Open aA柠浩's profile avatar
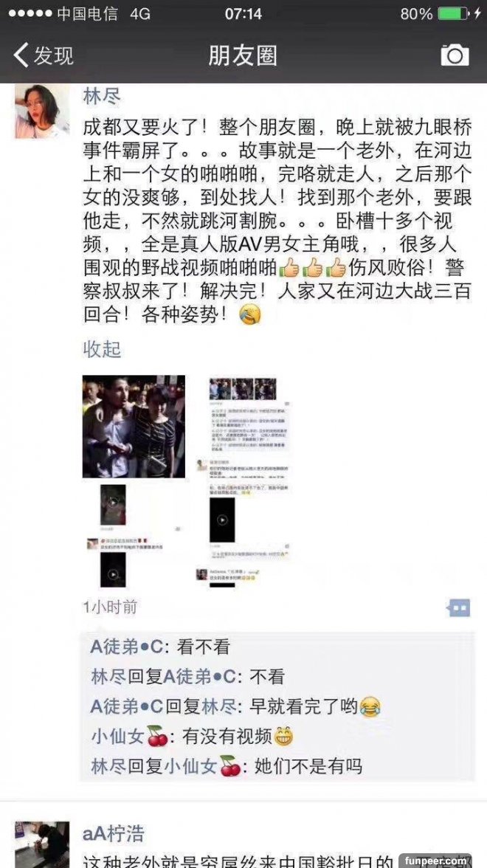This screenshot has width=487, height=868. 42,844
